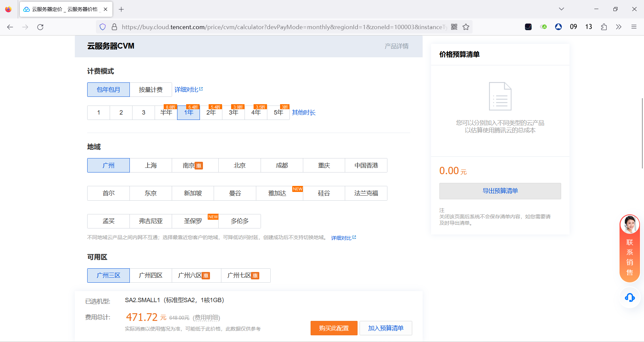Select availability zone 广州四区
The width and height of the screenshot is (644, 342).
tap(151, 275)
